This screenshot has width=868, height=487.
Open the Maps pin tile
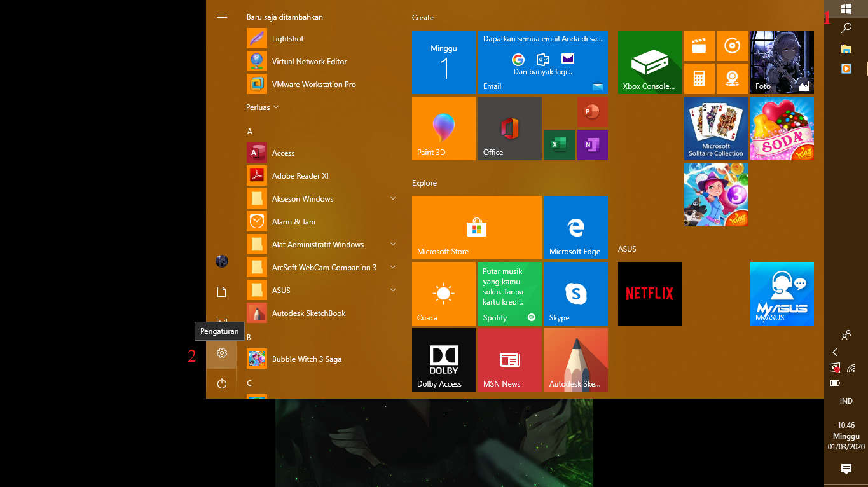click(733, 79)
